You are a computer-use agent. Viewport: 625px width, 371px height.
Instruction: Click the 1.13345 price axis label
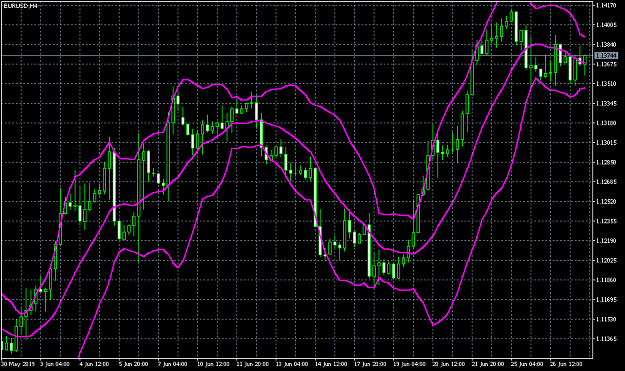click(x=606, y=104)
